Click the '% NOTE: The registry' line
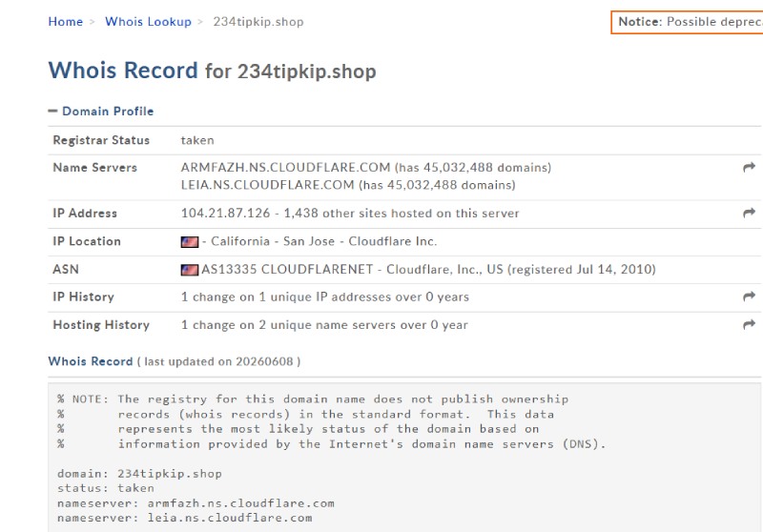This screenshot has width=763, height=532. coord(313,399)
